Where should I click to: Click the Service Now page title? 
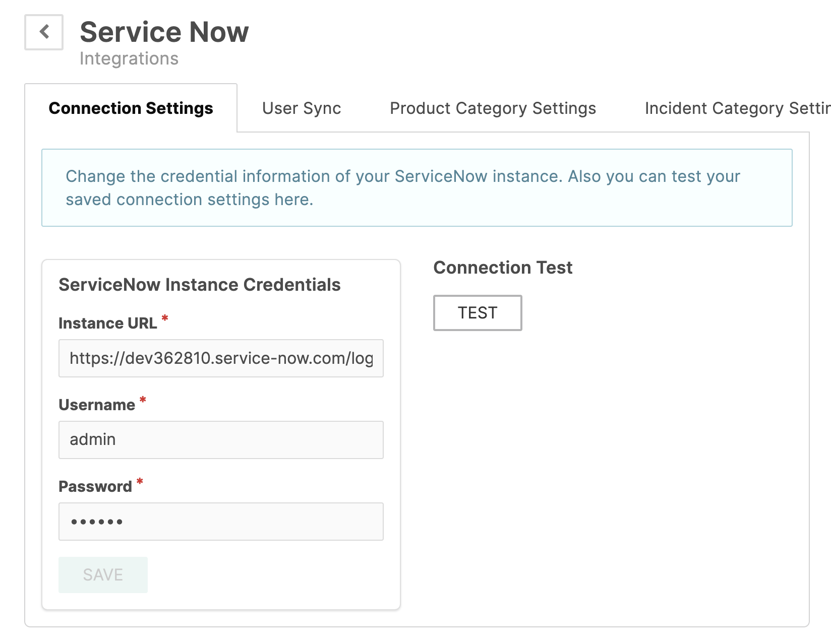click(x=164, y=31)
